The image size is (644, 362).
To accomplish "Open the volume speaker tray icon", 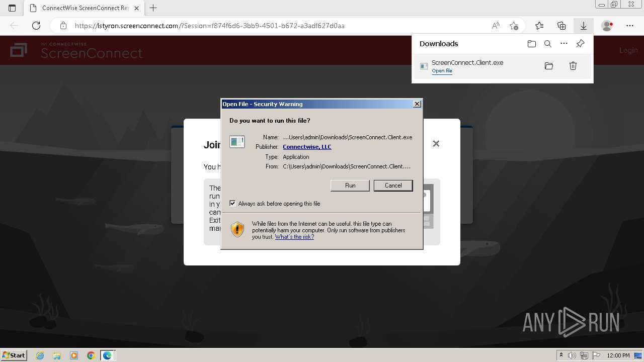I will tap(572, 355).
